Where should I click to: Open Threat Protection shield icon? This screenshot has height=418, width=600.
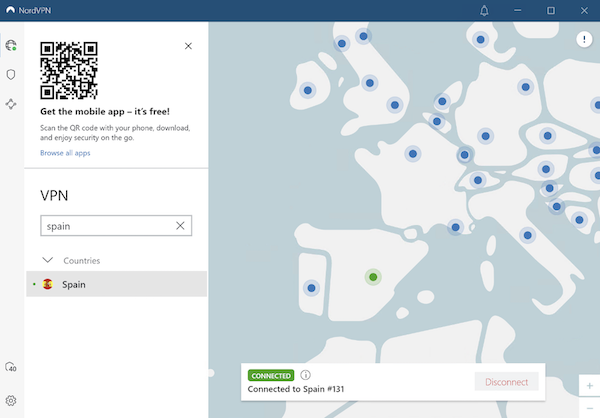click(11, 74)
